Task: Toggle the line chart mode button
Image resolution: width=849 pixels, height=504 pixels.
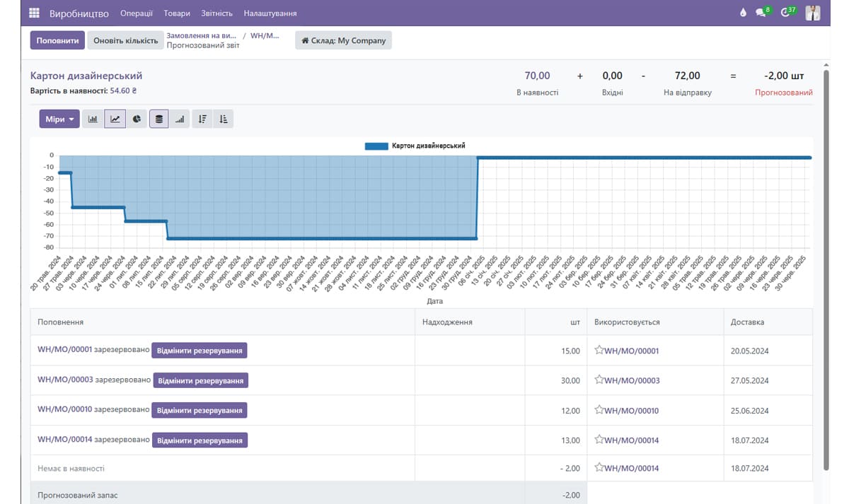Action: point(115,119)
